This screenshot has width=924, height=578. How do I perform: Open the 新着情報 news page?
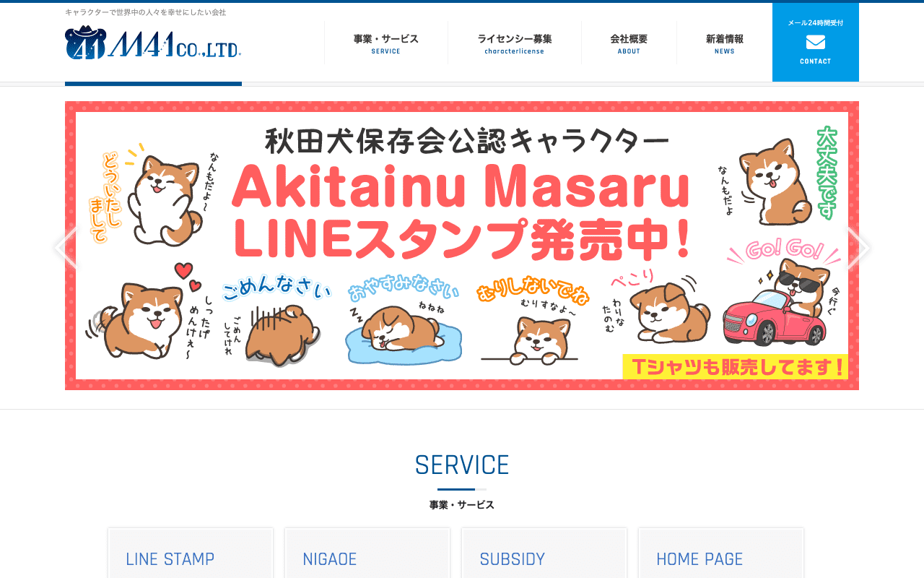(724, 43)
